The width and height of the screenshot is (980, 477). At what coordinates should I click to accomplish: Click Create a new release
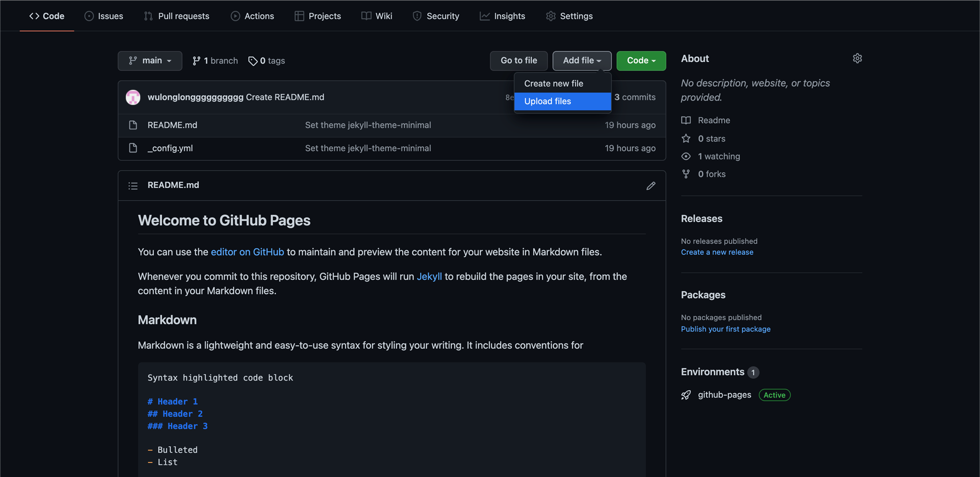pos(717,252)
